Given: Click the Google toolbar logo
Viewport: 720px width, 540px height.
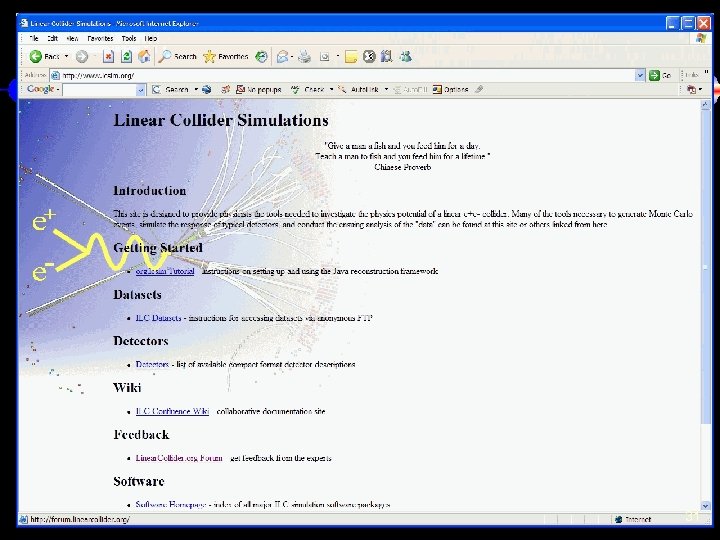Looking at the screenshot, I should 40,89.
